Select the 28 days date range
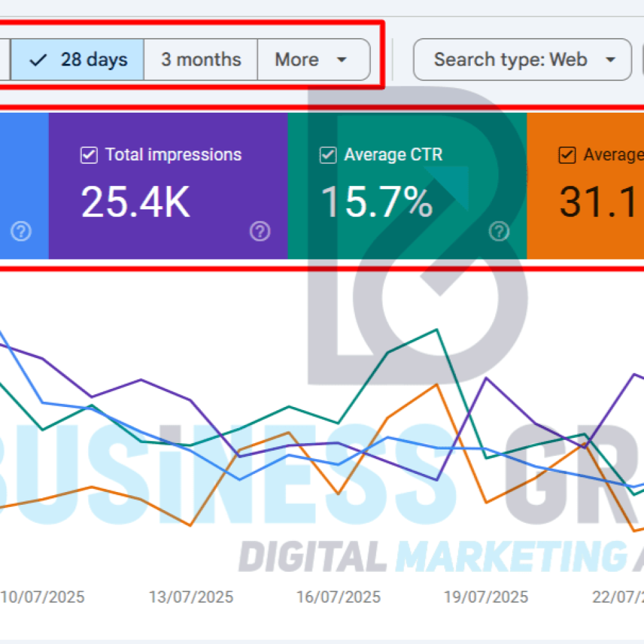Screen dimensions: 644x644 (x=77, y=60)
